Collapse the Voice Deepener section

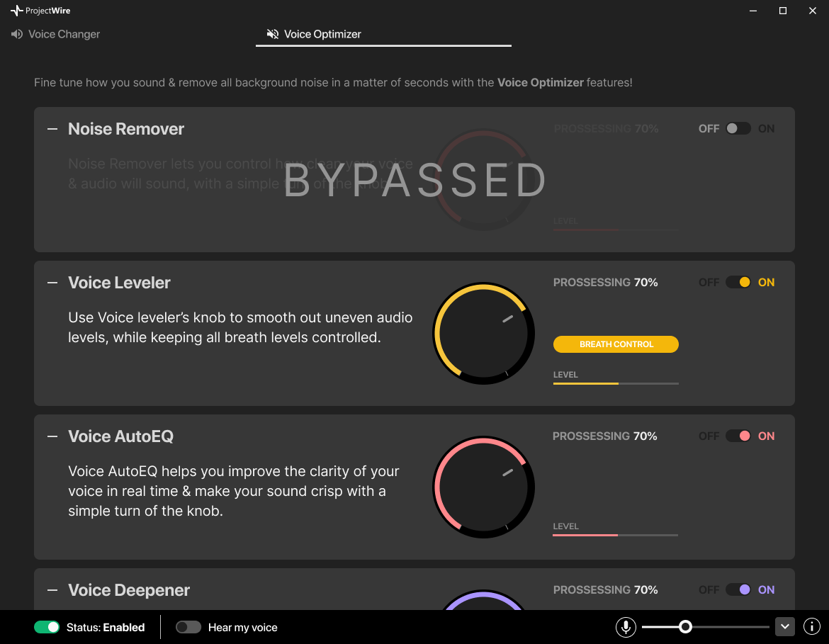pos(52,591)
